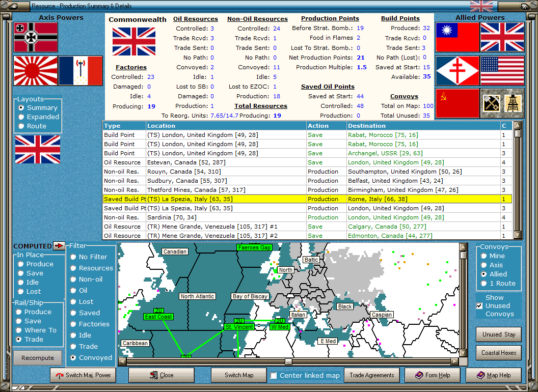The image size is (538, 392).
Task: Click the scroll-down arrow of the resource table
Action: [518, 235]
